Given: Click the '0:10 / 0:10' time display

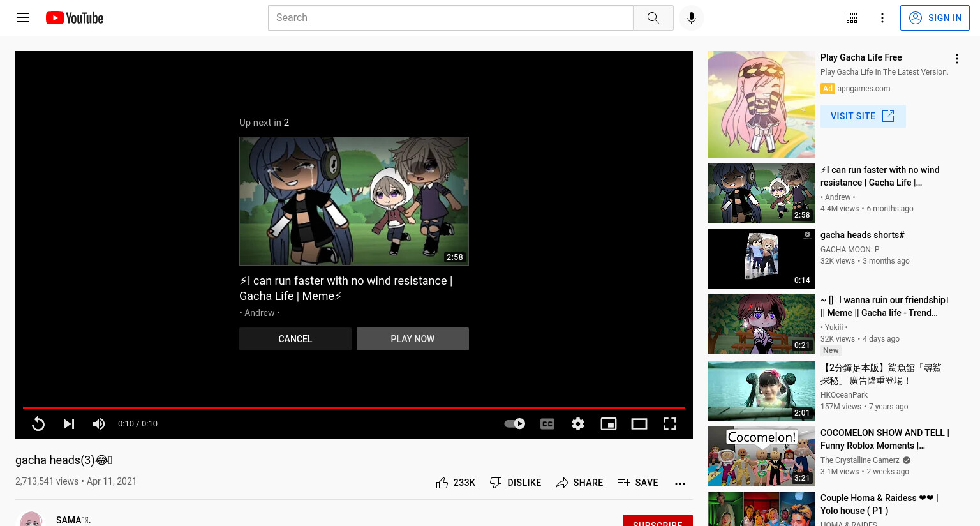Looking at the screenshot, I should pos(138,424).
